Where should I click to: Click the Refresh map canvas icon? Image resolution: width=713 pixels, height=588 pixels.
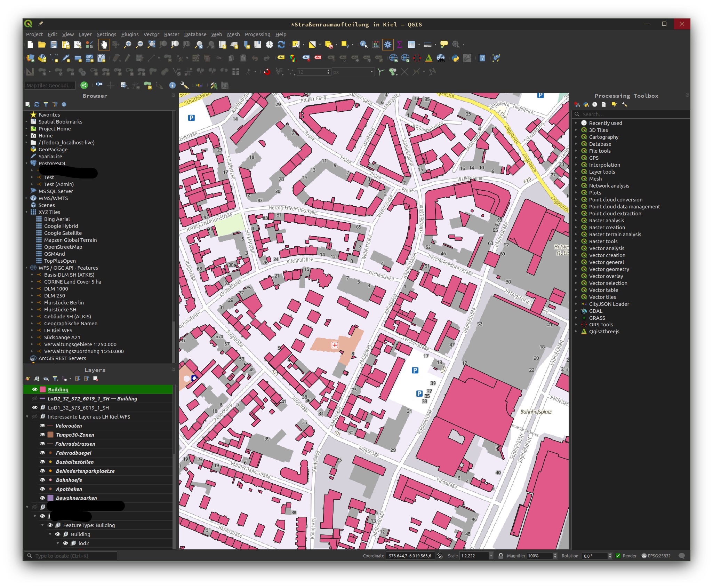pos(281,45)
